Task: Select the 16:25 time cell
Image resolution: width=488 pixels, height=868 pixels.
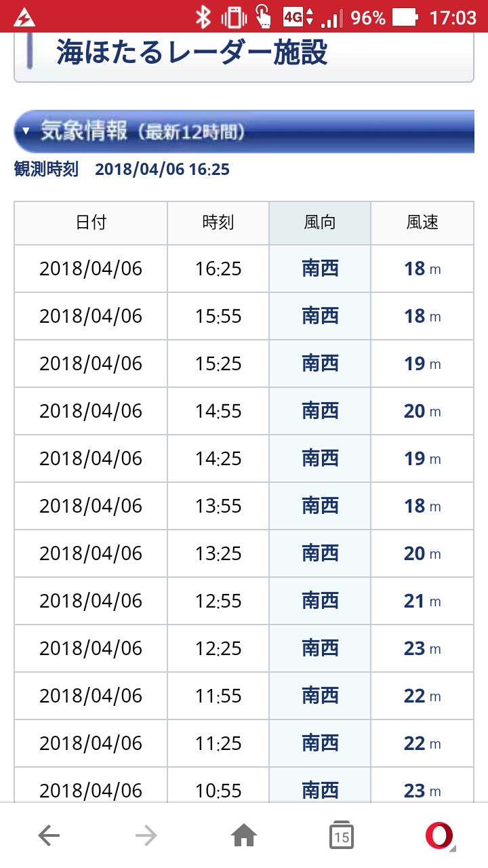Action: [x=218, y=269]
